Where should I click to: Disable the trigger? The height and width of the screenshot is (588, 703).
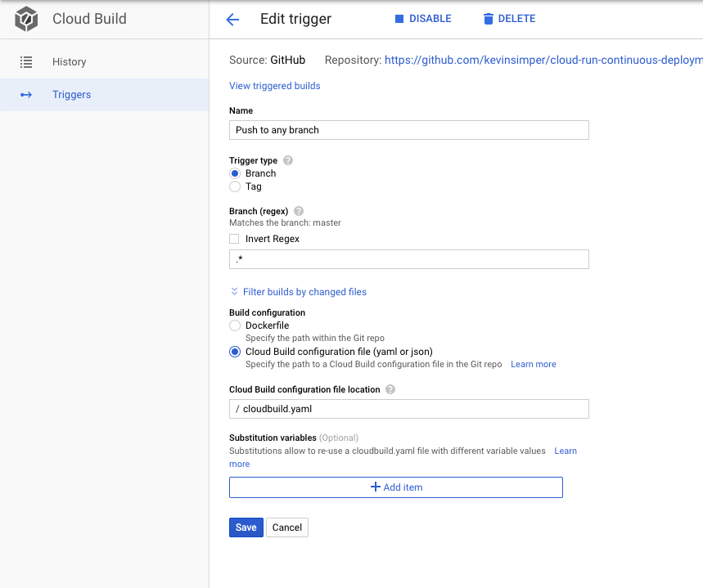(423, 19)
